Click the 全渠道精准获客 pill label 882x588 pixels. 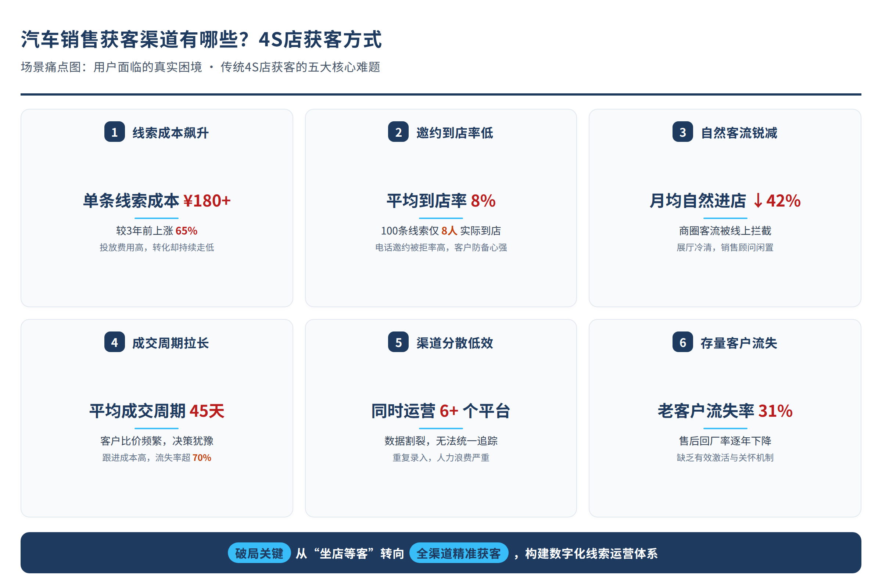(459, 553)
